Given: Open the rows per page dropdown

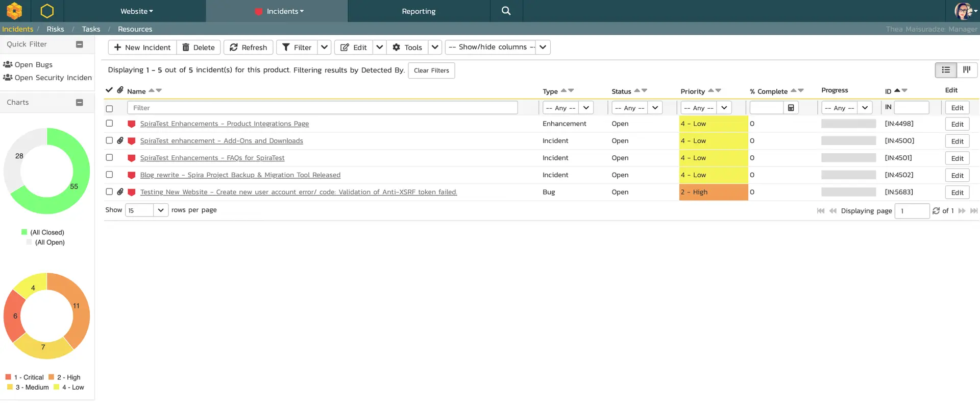Looking at the screenshot, I should tap(160, 210).
